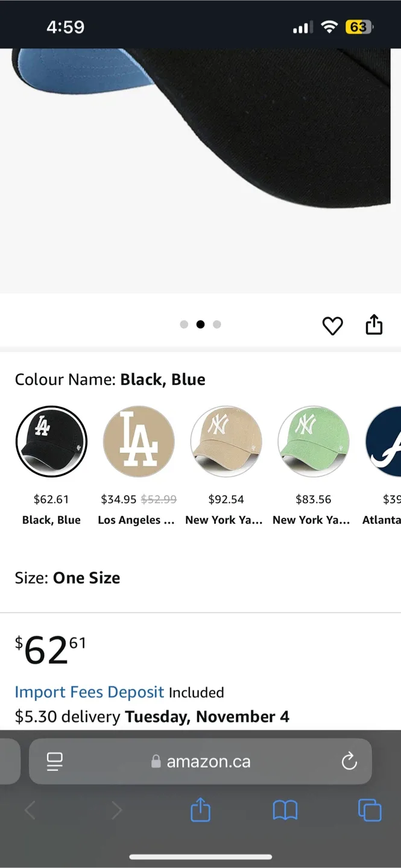This screenshot has height=868, width=401.
Task: Navigate forward with the forward arrow
Action: point(116,810)
